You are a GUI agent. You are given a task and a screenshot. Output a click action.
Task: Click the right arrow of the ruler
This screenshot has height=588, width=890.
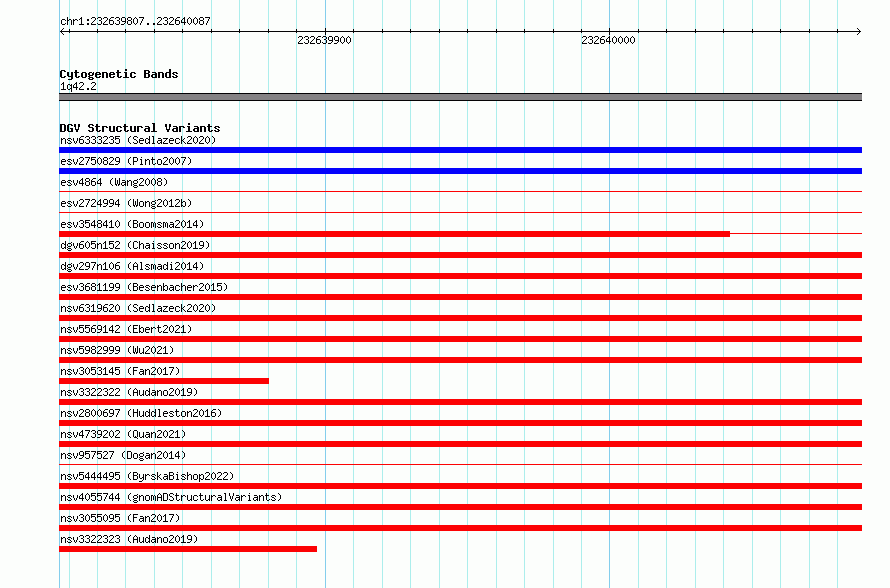click(x=858, y=32)
